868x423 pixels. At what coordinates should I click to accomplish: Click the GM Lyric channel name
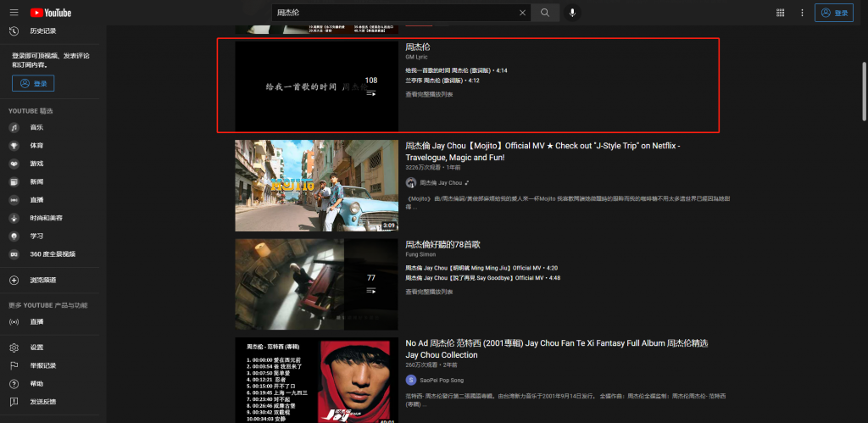tap(416, 57)
